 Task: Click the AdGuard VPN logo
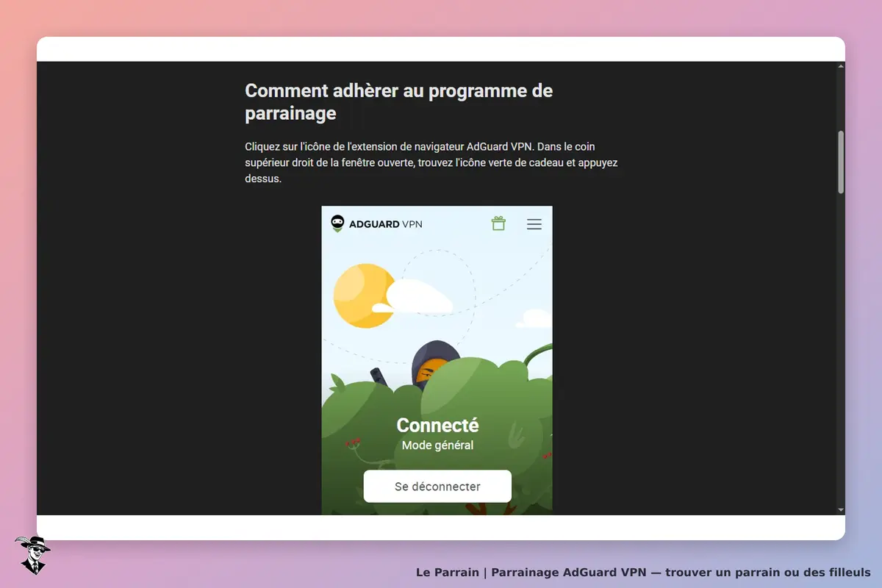[376, 223]
